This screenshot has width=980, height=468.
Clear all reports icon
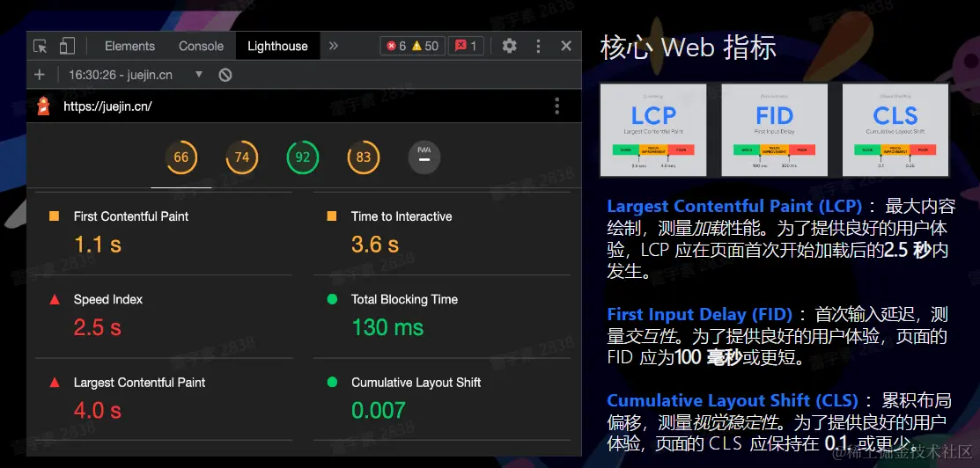pos(225,75)
